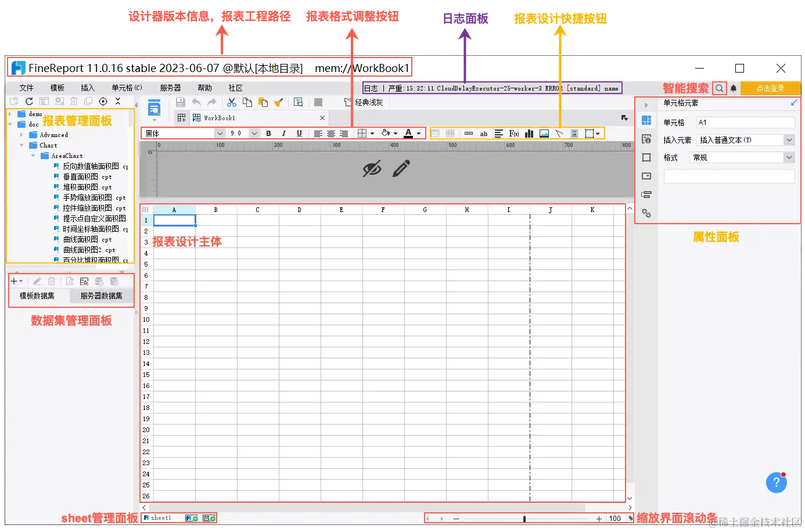The image size is (805, 532).
Task: Undo the last action
Action: point(196,102)
